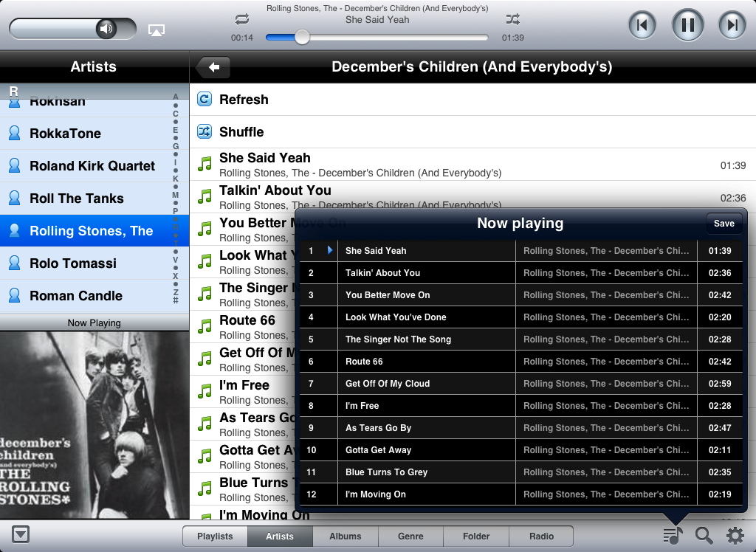Close the now playing queue icon

(x=673, y=536)
